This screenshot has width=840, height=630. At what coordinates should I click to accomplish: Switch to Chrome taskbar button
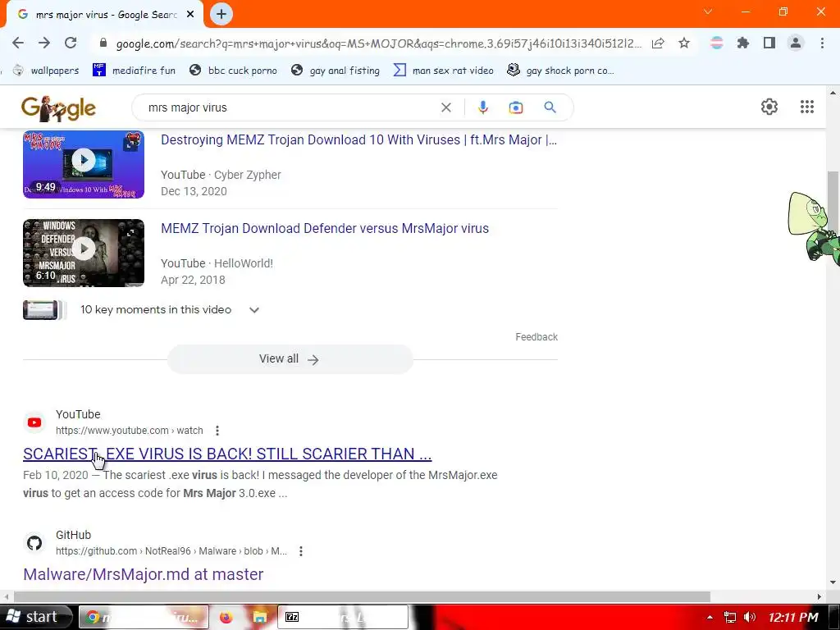[x=144, y=617]
